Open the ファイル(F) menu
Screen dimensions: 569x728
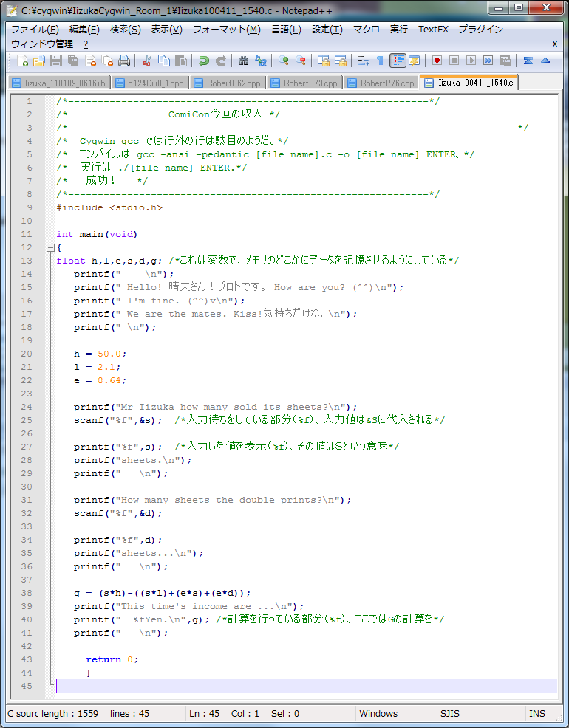35,30
